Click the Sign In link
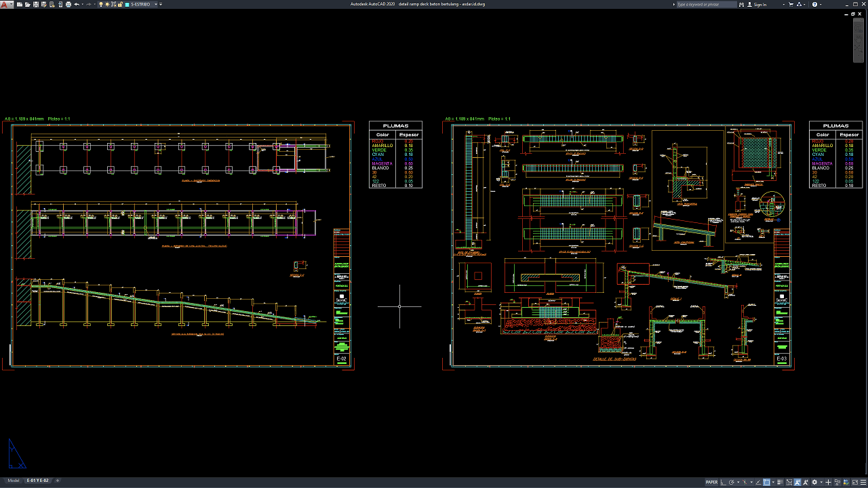868x488 pixels. 759,4
